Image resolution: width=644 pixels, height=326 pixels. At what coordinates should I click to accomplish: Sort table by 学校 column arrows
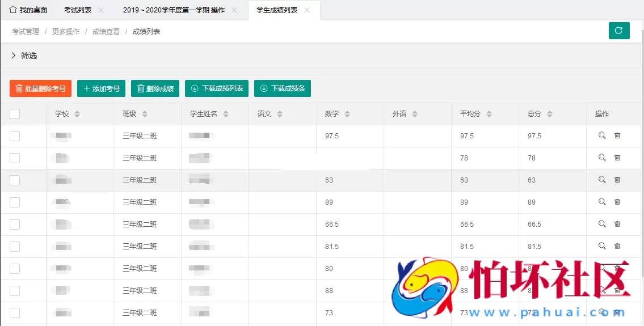tap(77, 114)
